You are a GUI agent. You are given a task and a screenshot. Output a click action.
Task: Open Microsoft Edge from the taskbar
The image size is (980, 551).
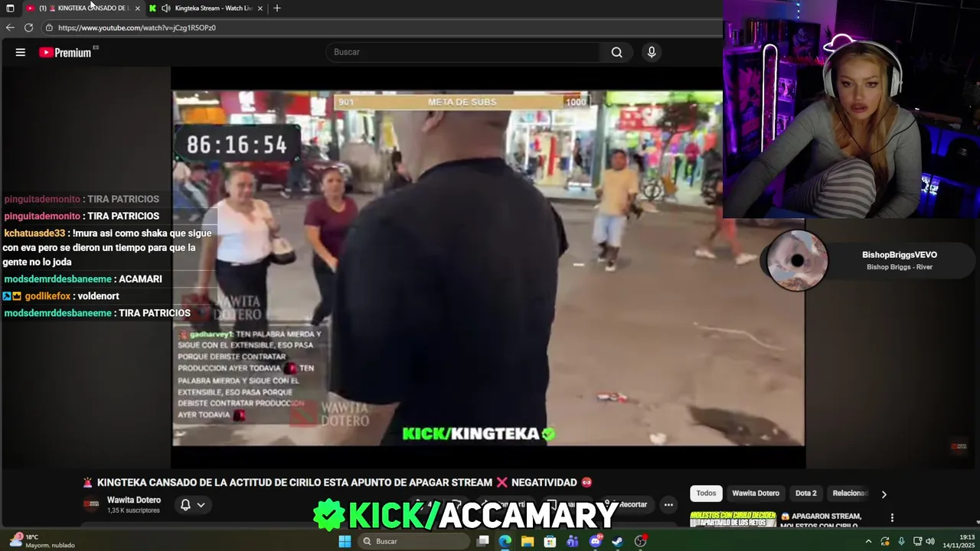click(505, 541)
